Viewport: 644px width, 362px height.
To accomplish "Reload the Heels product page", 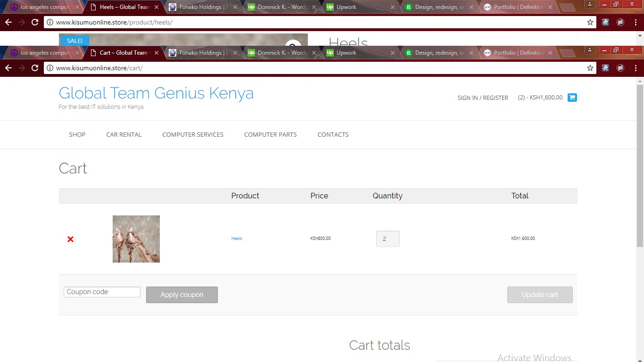I will (35, 22).
